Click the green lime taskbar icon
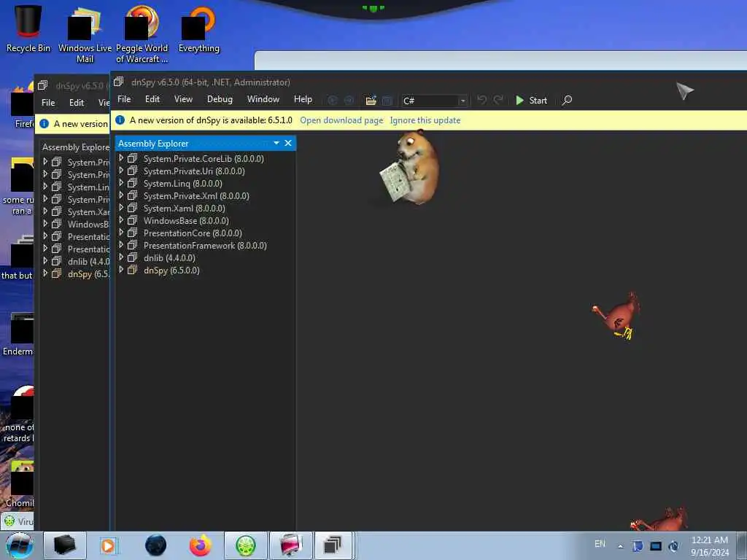The image size is (747, 560). pyautogui.click(x=245, y=545)
